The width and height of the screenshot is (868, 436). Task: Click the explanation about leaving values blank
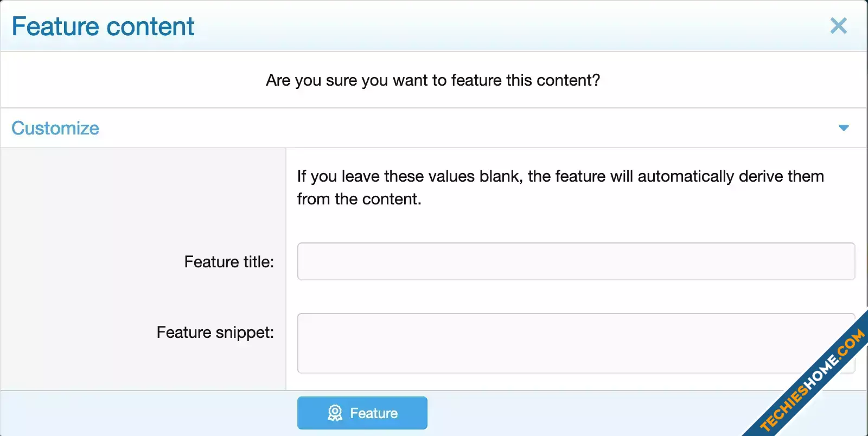(560, 188)
